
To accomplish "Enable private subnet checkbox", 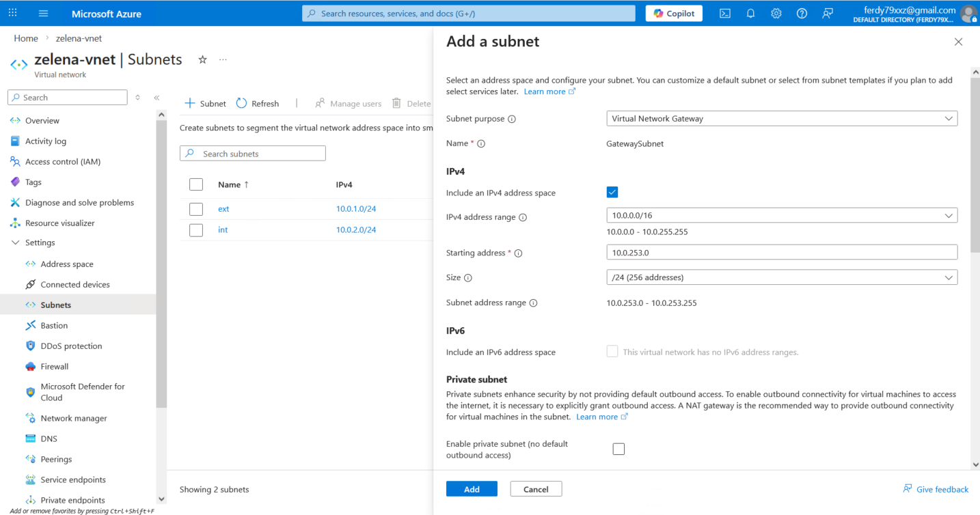I will (618, 449).
